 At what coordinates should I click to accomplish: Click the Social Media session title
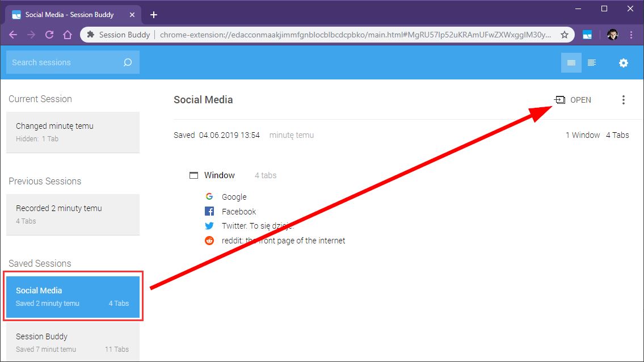[203, 100]
